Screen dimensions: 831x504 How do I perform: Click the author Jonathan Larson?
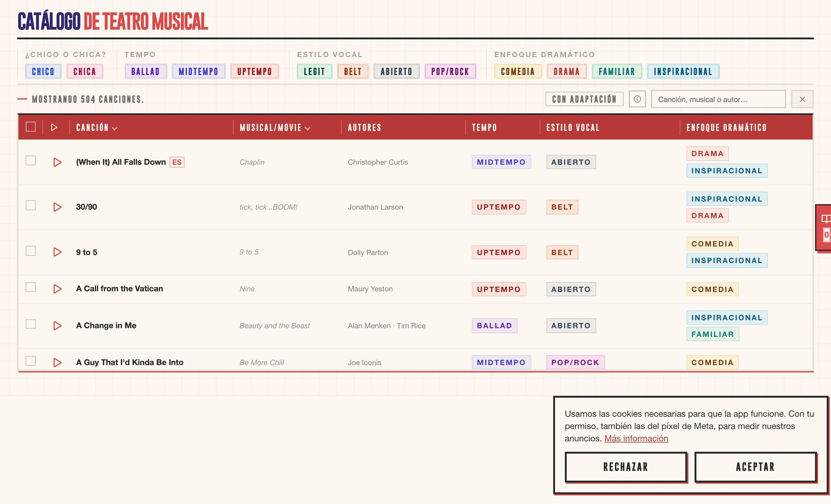click(375, 207)
